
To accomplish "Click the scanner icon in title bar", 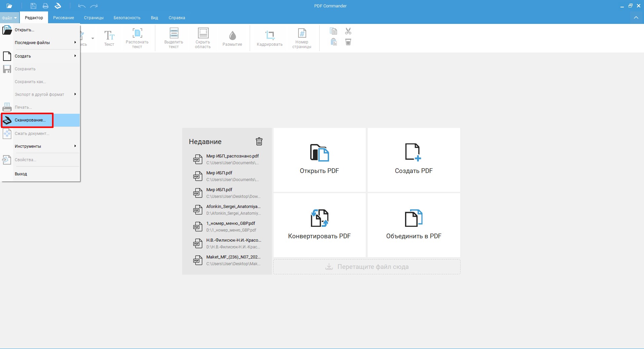I will tap(58, 6).
